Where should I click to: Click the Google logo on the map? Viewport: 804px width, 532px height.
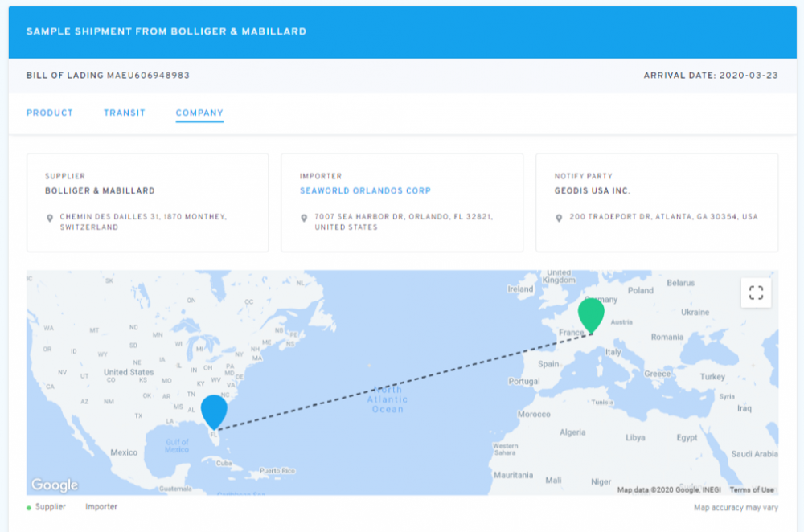(x=55, y=485)
